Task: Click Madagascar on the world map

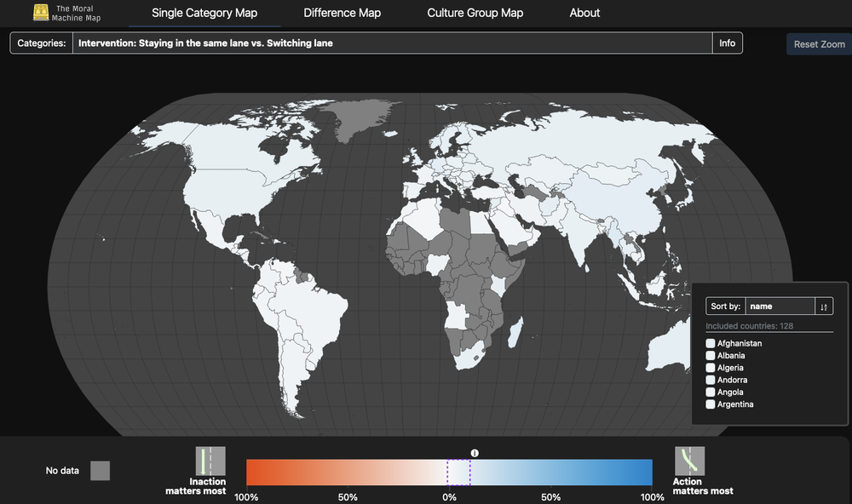Action: 515,332
